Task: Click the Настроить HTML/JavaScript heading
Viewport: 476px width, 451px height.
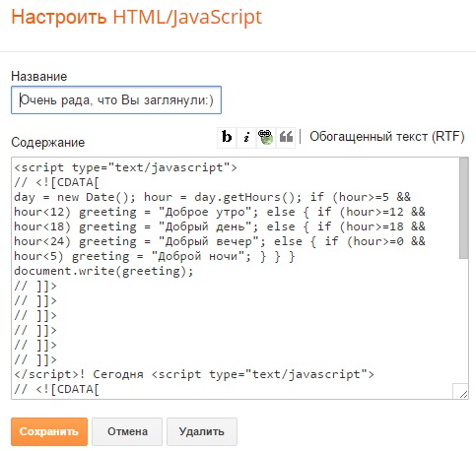Action: (137, 17)
